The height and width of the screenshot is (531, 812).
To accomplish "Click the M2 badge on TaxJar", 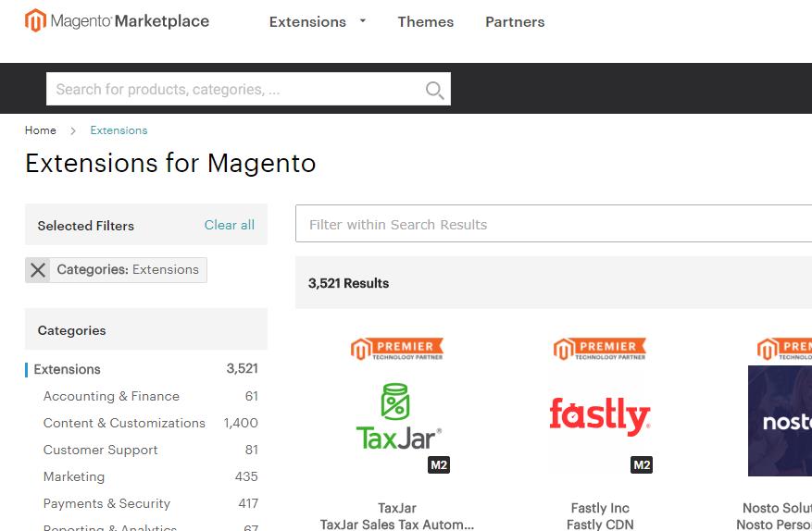I will (x=439, y=464).
